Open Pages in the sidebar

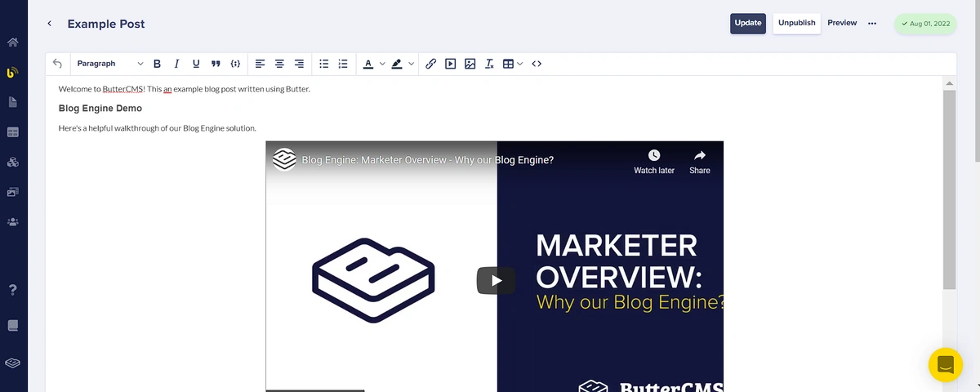(13, 102)
